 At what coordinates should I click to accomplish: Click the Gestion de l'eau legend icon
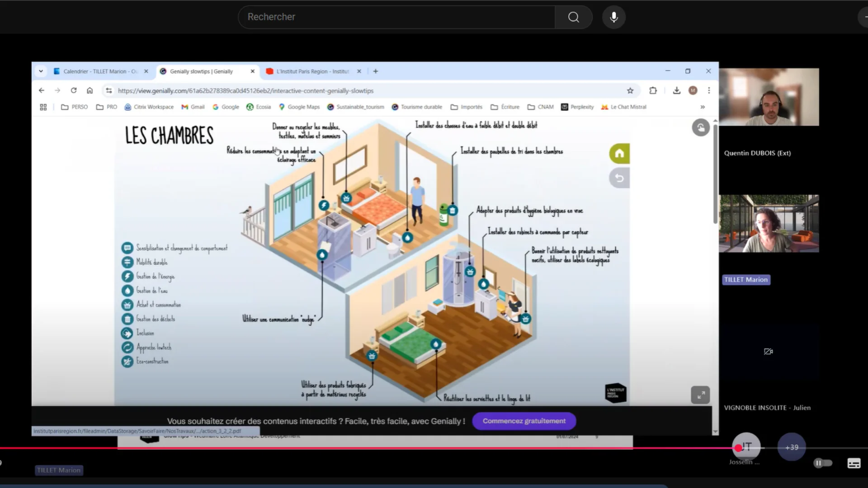click(x=127, y=291)
